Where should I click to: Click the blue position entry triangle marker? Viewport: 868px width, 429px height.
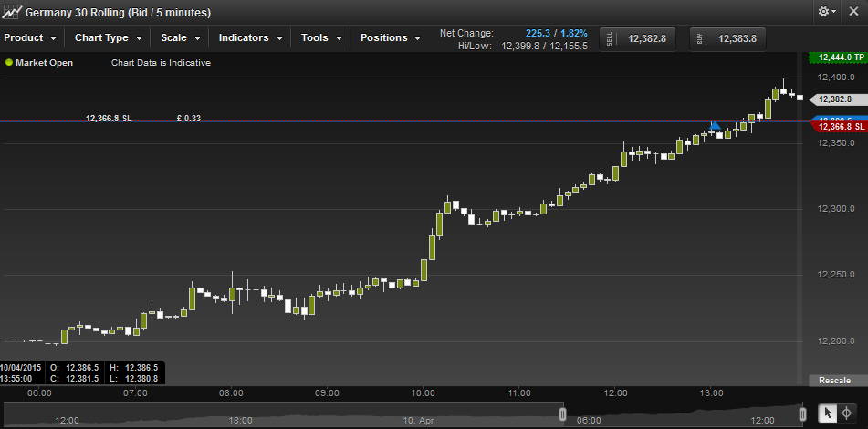[715, 125]
